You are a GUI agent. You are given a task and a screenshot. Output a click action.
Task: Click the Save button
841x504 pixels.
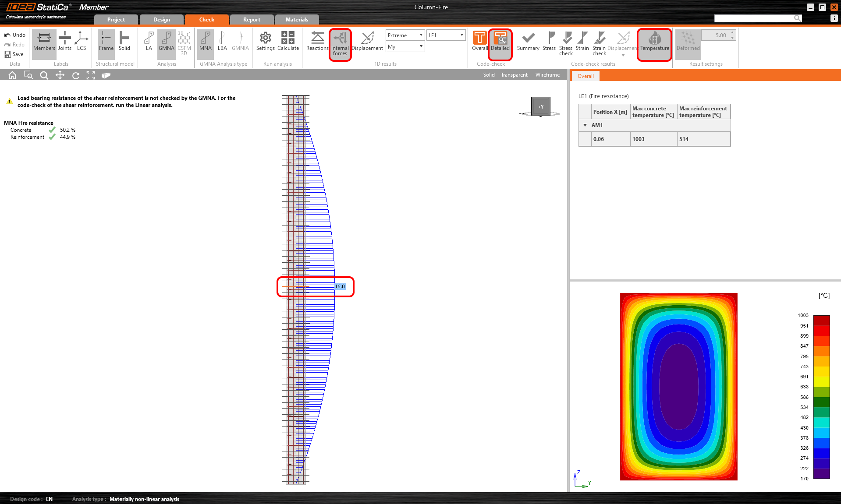coord(14,54)
